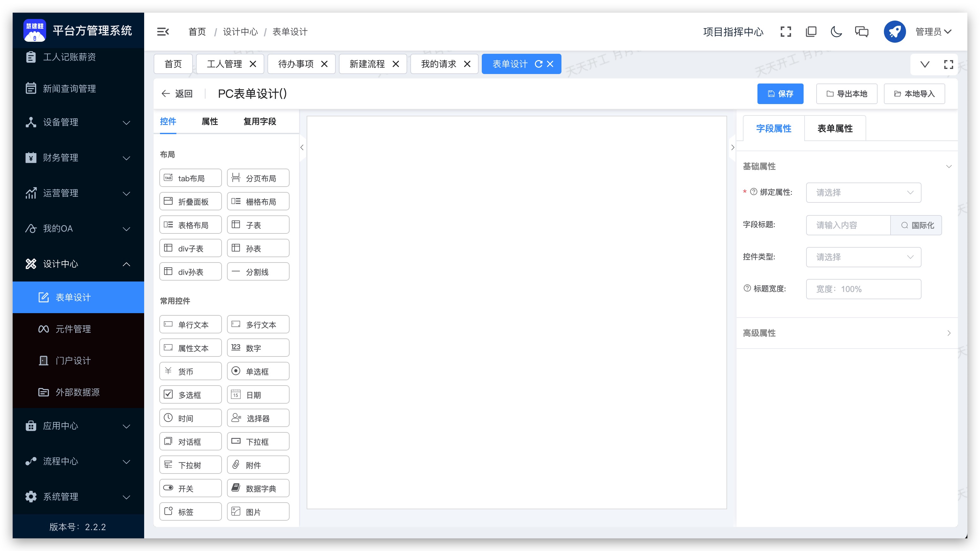Open the 管理员 user dropdown
Screen dimensions: 980x551
tap(933, 32)
